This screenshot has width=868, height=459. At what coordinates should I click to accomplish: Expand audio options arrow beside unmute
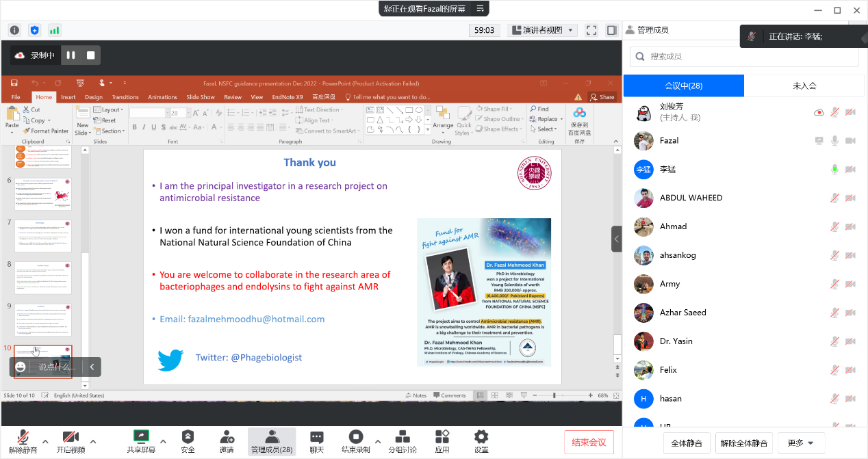[45, 441]
